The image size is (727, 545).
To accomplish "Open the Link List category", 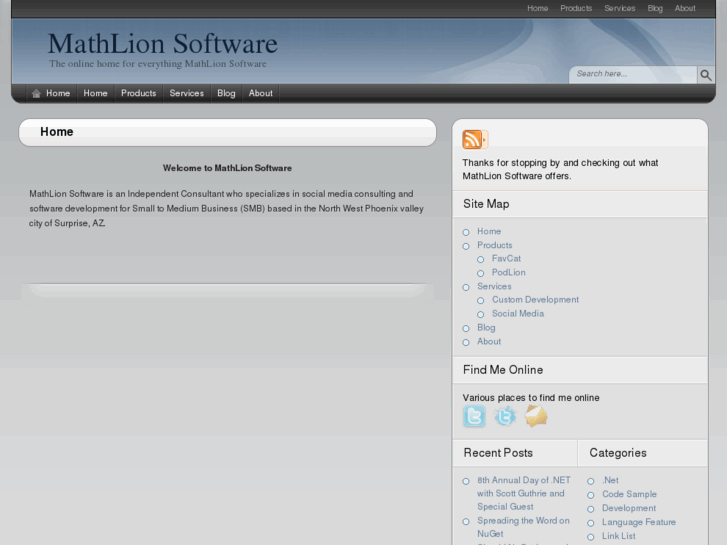I will (619, 536).
